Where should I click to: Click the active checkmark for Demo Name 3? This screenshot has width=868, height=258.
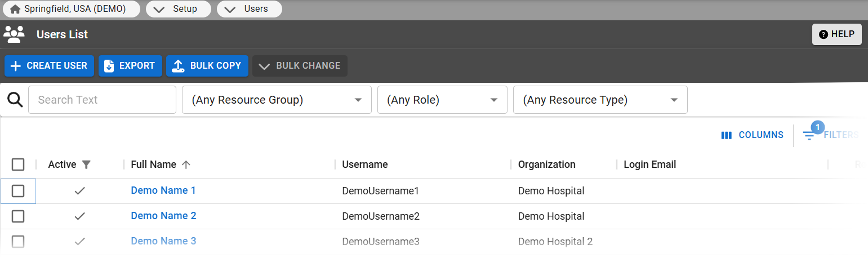(x=80, y=242)
